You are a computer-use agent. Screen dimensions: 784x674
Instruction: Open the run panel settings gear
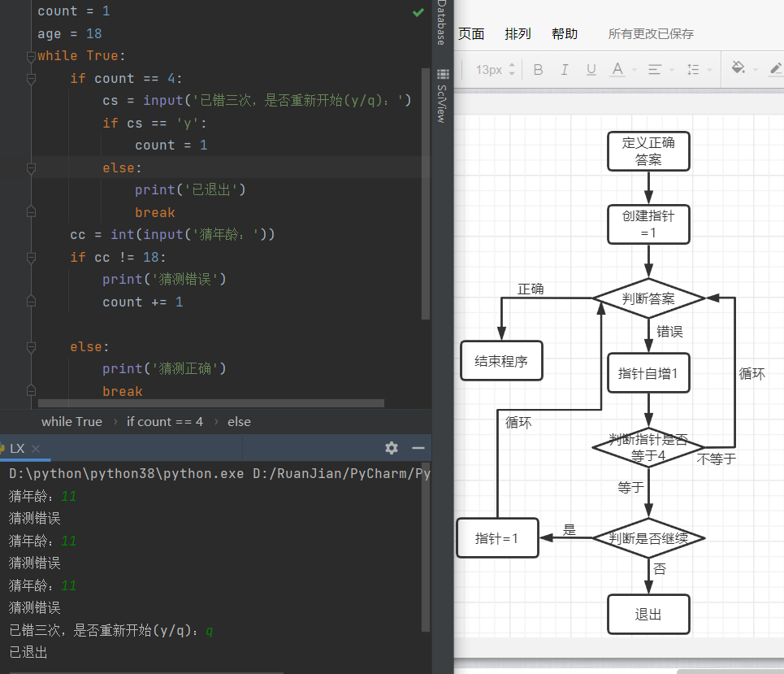[392, 448]
